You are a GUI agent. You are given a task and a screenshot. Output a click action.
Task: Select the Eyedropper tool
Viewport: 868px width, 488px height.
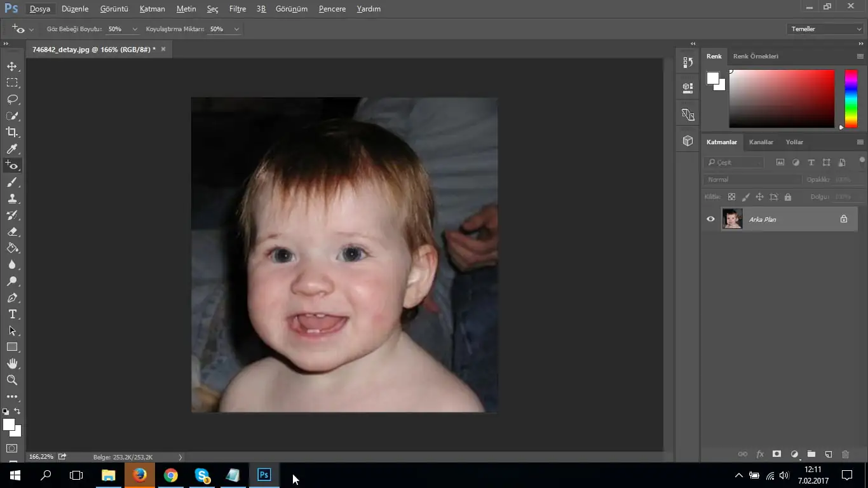point(12,149)
